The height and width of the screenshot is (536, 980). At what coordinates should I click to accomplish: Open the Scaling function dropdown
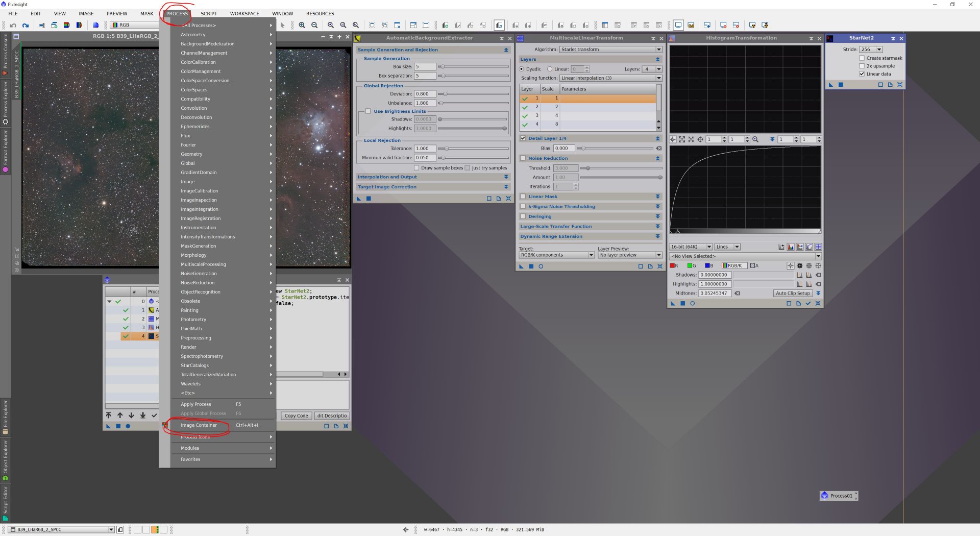pyautogui.click(x=611, y=78)
